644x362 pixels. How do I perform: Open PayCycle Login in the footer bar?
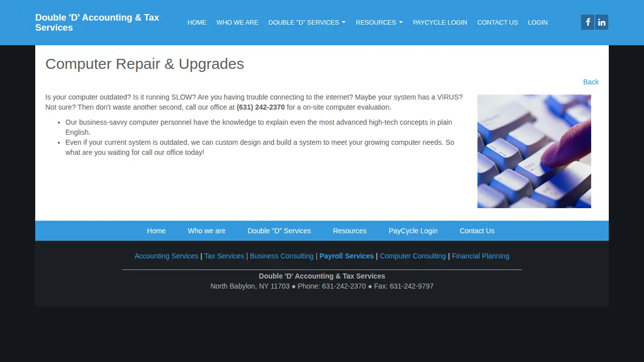pos(413,231)
